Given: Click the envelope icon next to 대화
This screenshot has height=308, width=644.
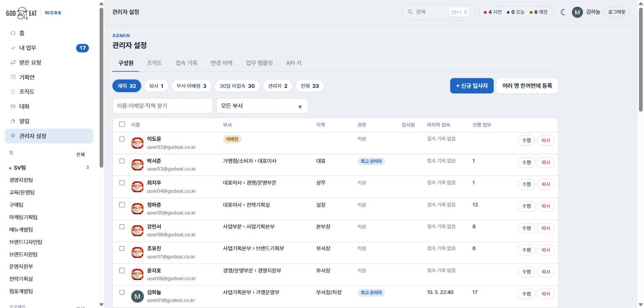Looking at the screenshot, I should coord(13,106).
